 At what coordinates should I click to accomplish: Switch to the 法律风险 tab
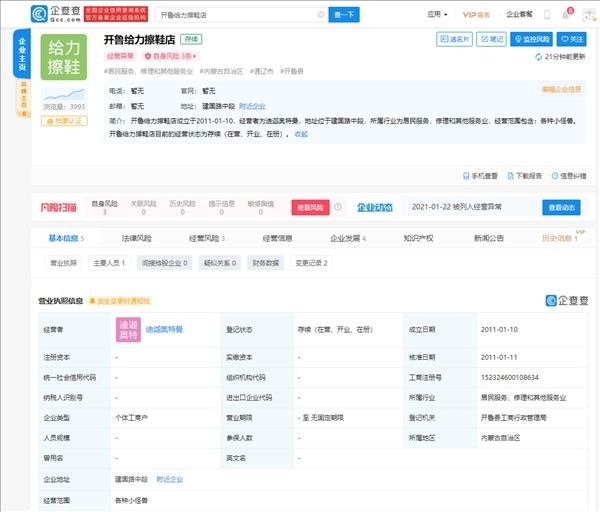click(136, 239)
